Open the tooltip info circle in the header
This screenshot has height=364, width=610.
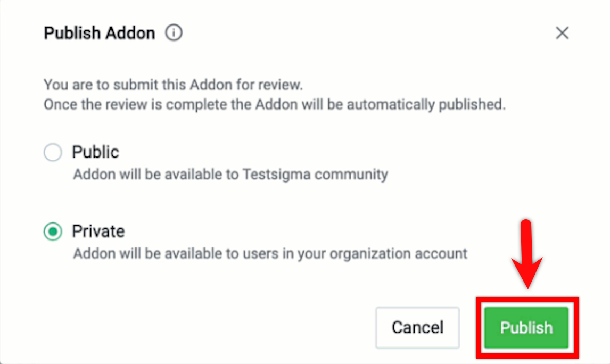[173, 32]
